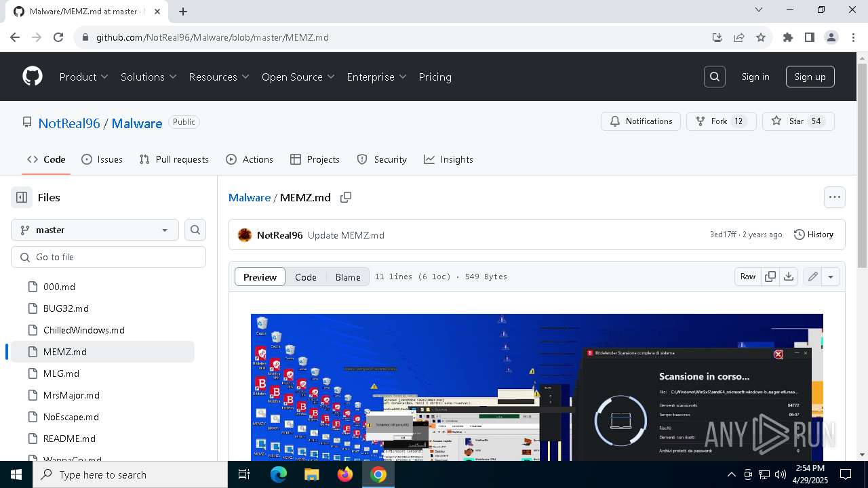Download the raw file icon
The width and height of the screenshot is (868, 488).
[x=789, y=277]
